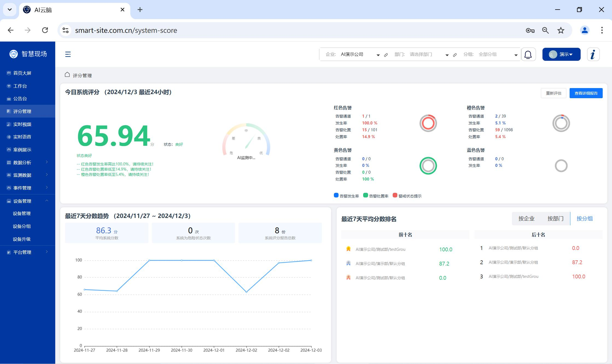This screenshot has height=364, width=612.
Task: Click the blue alarm ring chart
Action: pyautogui.click(x=561, y=166)
